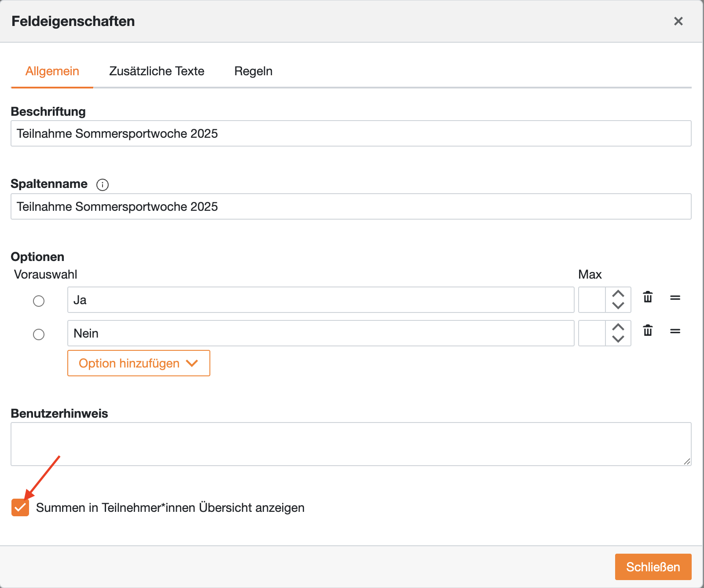The image size is (704, 588).
Task: Select the 'Allgemein' tab
Action: click(x=52, y=71)
